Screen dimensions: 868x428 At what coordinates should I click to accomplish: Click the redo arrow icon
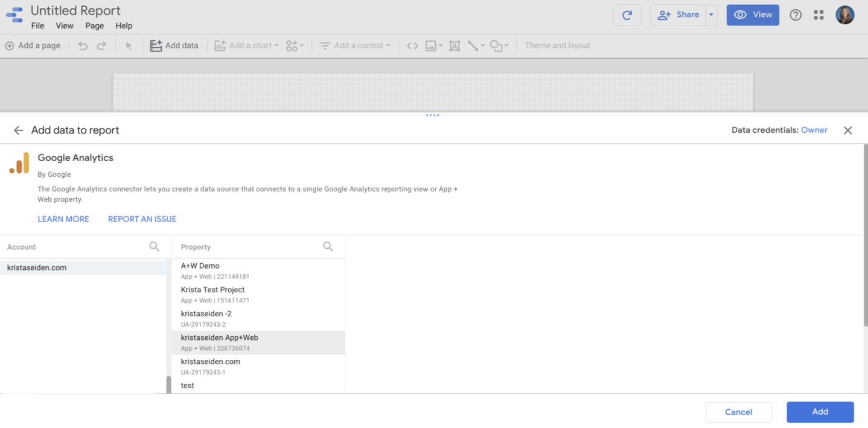click(101, 45)
